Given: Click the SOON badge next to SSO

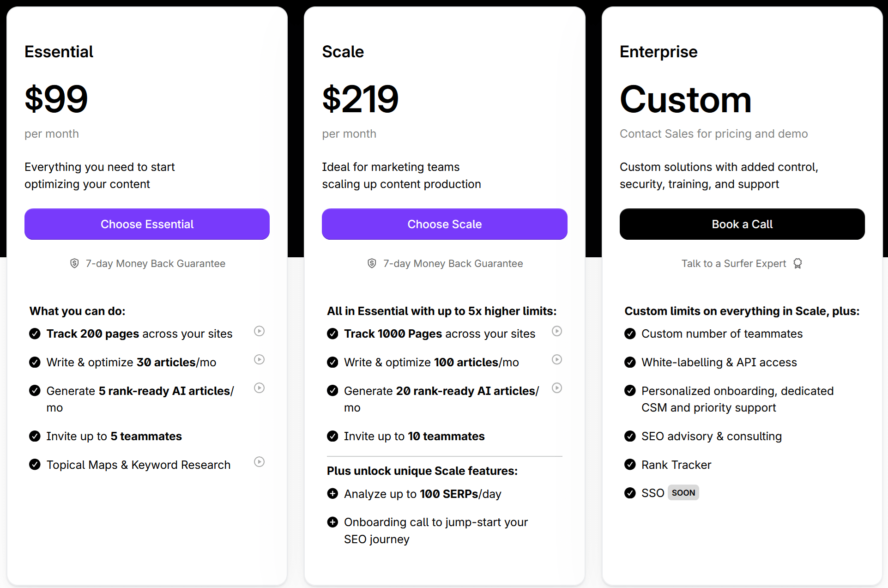Looking at the screenshot, I should [683, 493].
